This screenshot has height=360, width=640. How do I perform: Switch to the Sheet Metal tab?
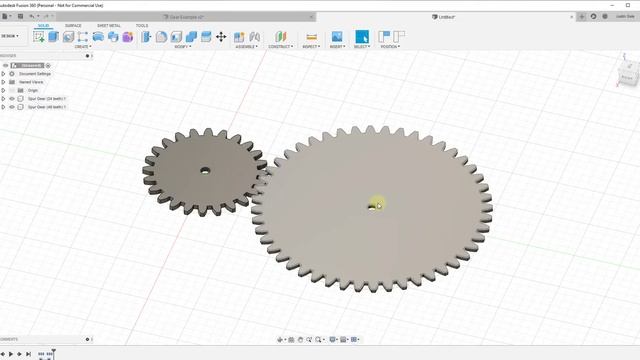click(109, 25)
